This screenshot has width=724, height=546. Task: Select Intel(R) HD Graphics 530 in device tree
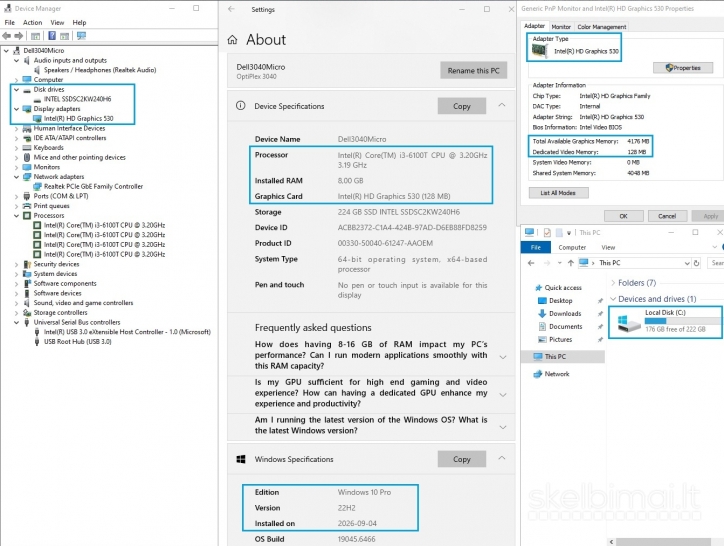pyautogui.click(x=78, y=118)
